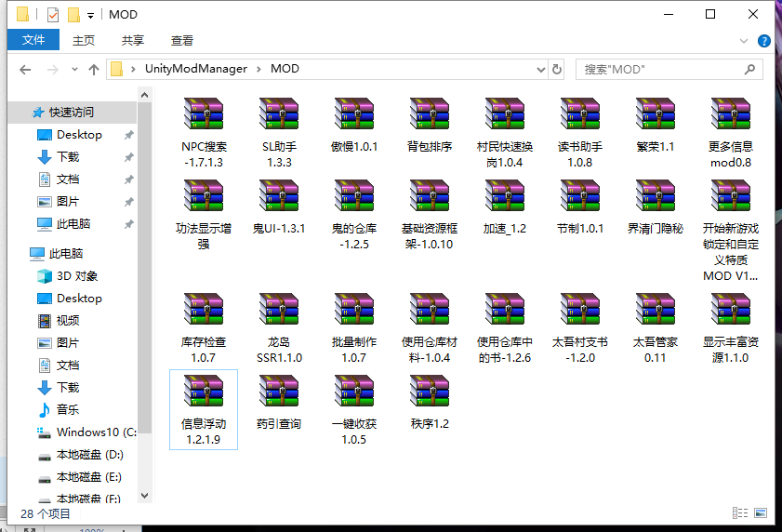The height and width of the screenshot is (532, 782).
Task: Click the 搜索"MOD" search field
Action: point(669,70)
